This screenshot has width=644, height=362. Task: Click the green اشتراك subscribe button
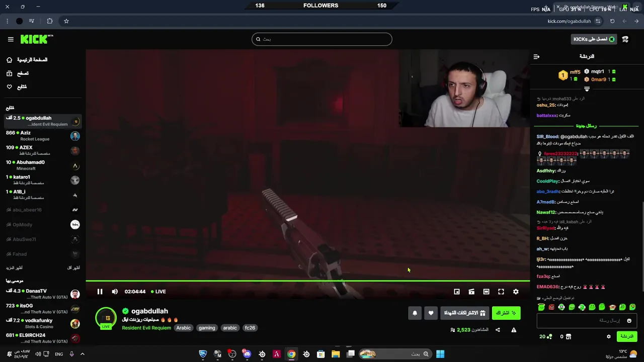(x=506, y=313)
